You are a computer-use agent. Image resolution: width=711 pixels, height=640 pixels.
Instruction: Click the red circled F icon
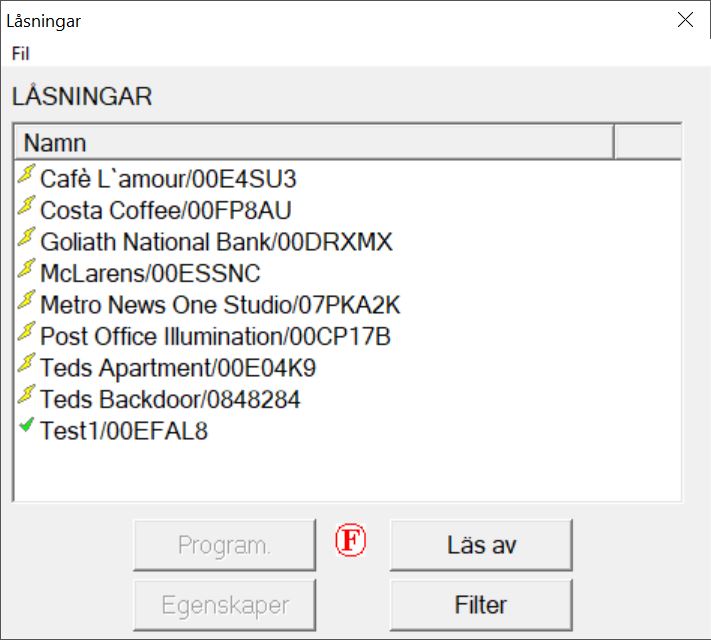[350, 542]
